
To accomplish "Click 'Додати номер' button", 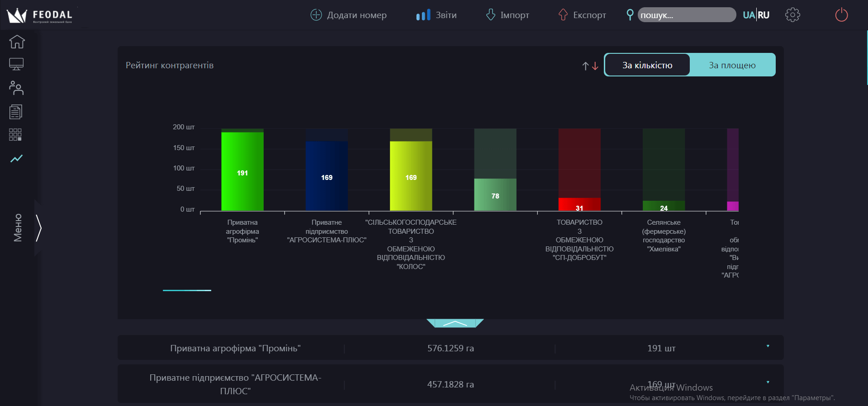I will 348,15.
